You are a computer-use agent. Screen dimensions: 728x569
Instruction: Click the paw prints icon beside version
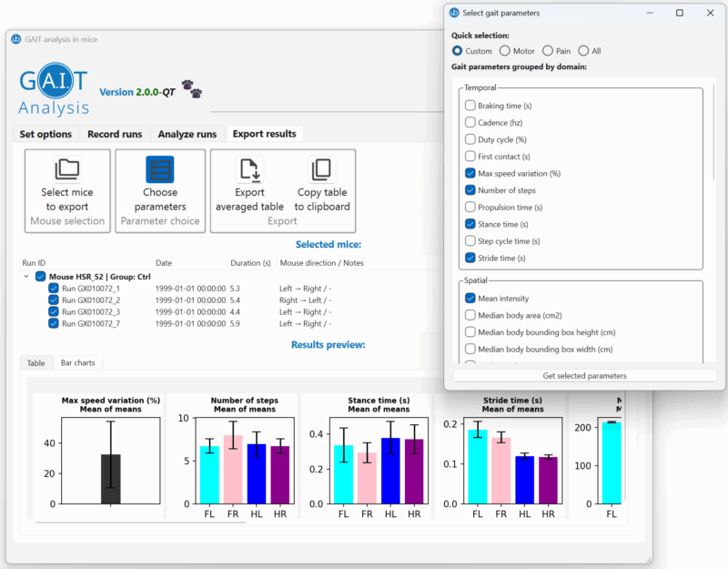tap(191, 89)
